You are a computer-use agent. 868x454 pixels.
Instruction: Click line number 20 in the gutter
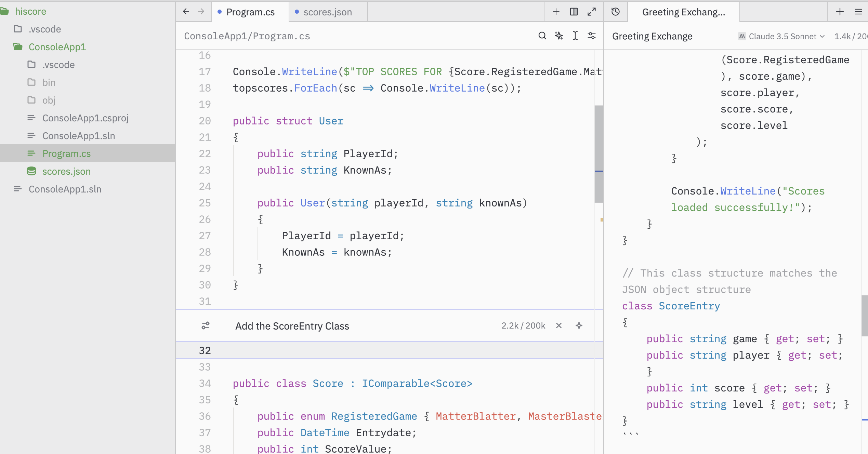(x=205, y=121)
